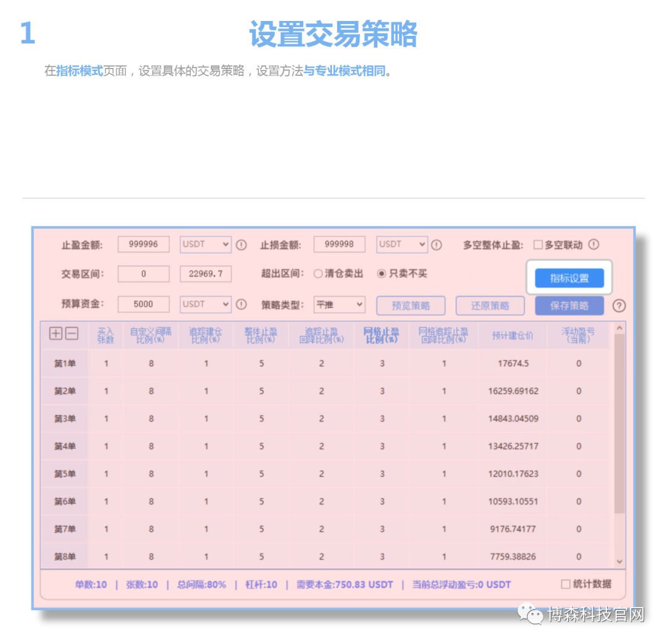Click the 止盈金额 input showing 999996

pos(143,245)
